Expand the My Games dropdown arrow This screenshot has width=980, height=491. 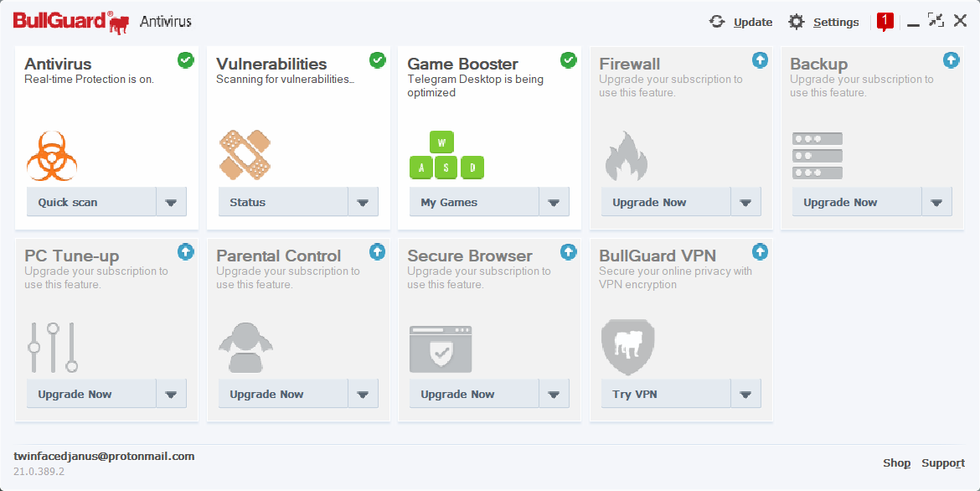pos(554,202)
